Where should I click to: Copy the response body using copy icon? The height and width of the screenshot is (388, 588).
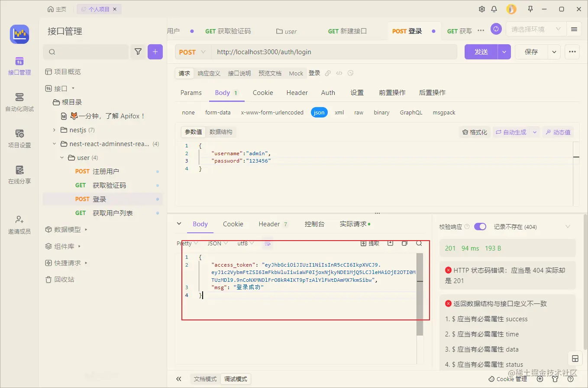[404, 243]
